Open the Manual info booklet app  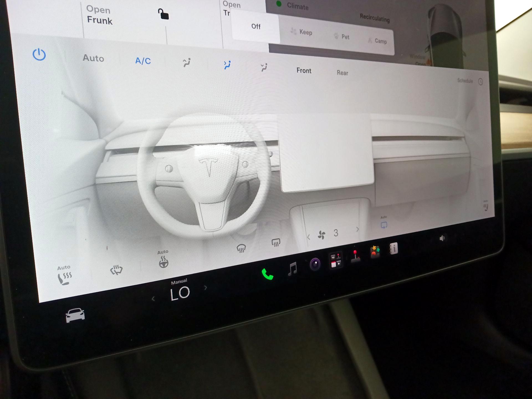point(393,248)
